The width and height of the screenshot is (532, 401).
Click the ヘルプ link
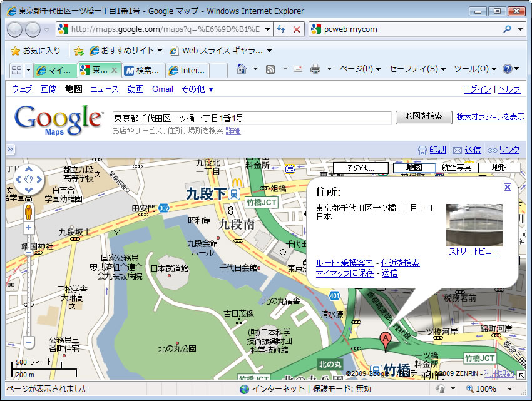509,89
